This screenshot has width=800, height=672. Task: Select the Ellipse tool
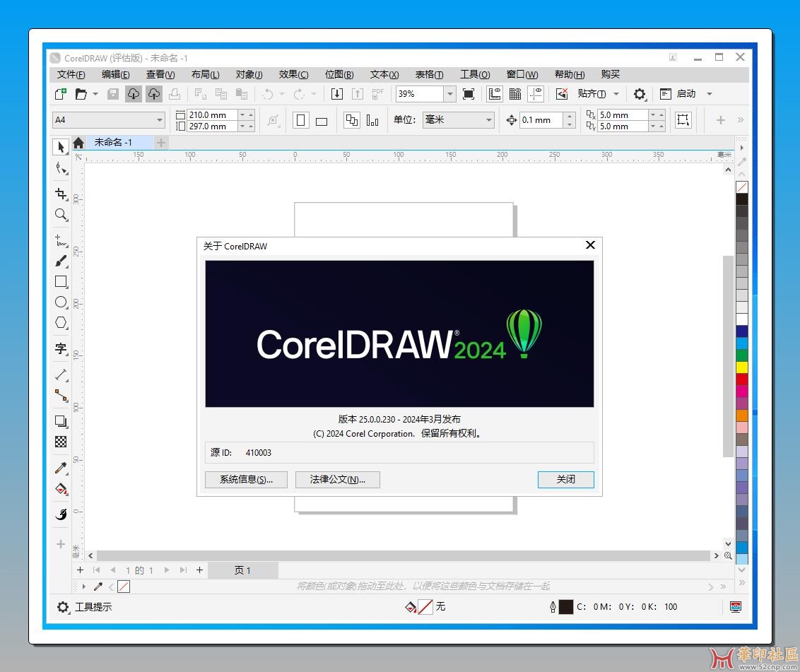(61, 302)
